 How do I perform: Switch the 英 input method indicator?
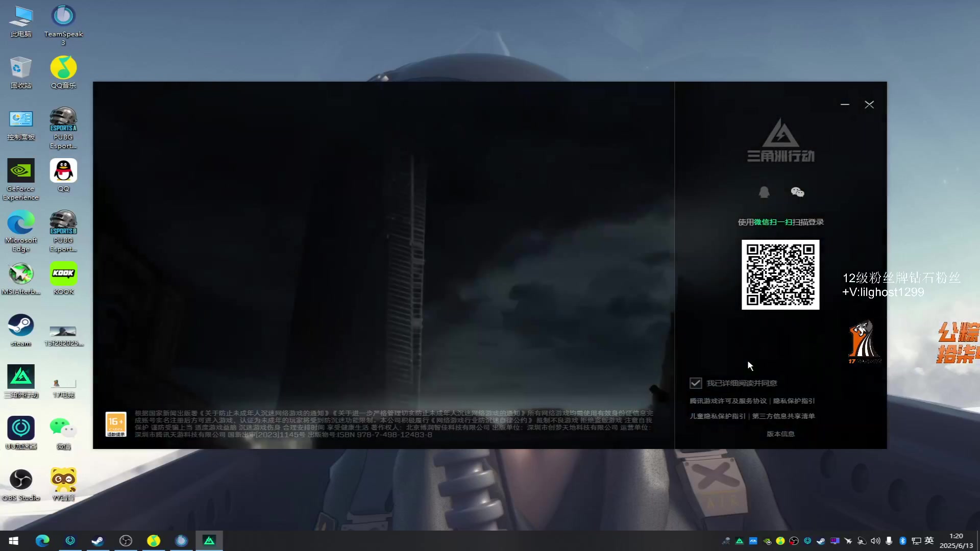pyautogui.click(x=929, y=541)
